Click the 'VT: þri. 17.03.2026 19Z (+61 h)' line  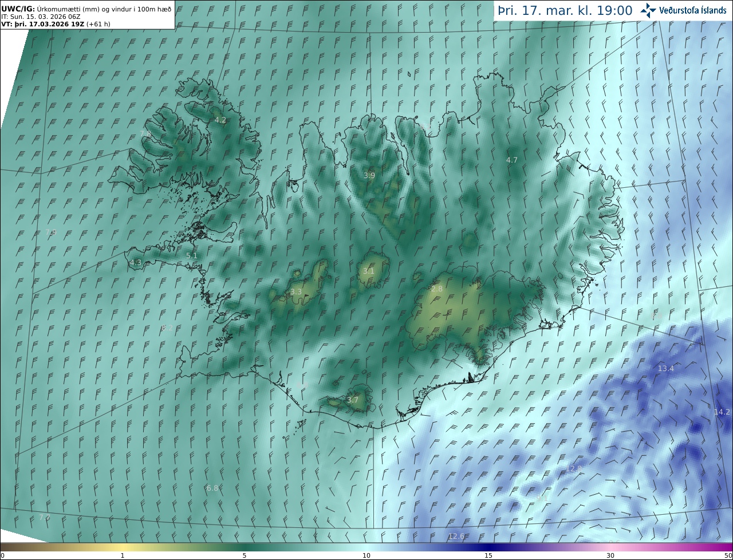56,24
